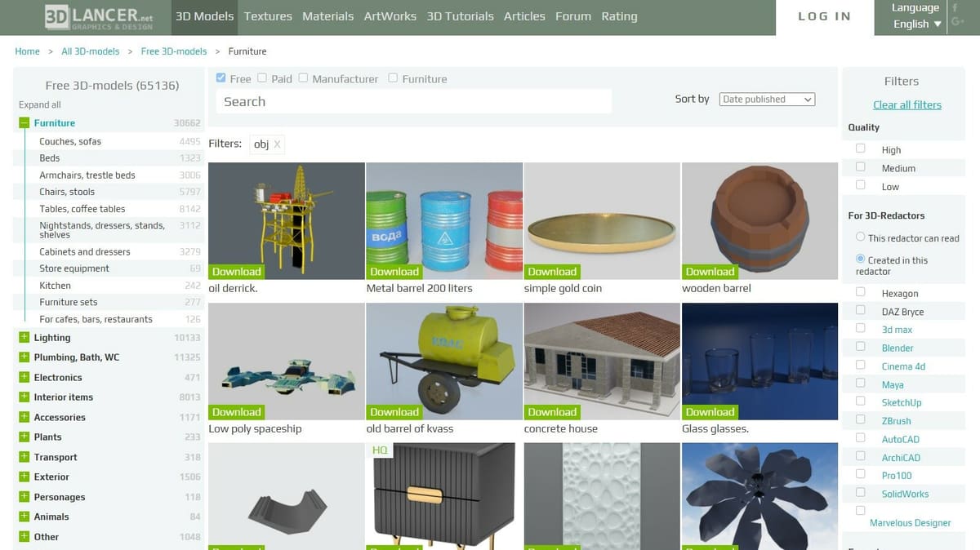The height and width of the screenshot is (550, 980).
Task: Select Created in this redactor option
Action: [860, 259]
